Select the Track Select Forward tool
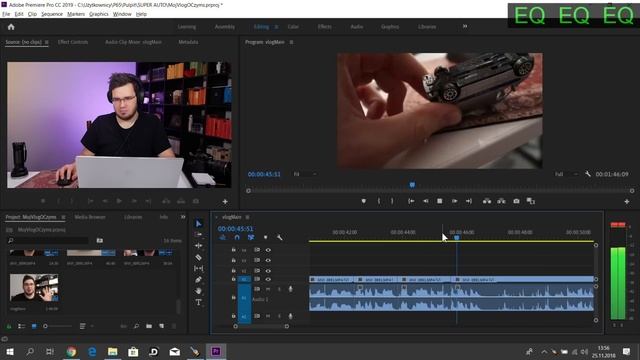The width and height of the screenshot is (640, 360). [x=198, y=234]
